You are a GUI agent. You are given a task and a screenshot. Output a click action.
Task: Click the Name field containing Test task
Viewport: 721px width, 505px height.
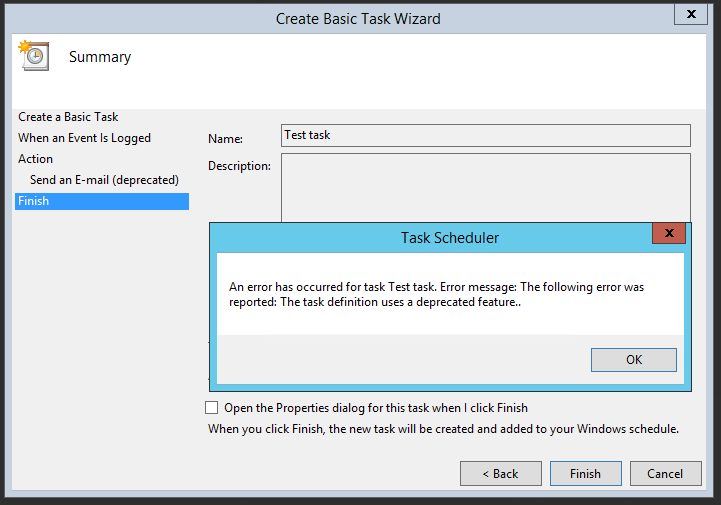[x=485, y=135]
